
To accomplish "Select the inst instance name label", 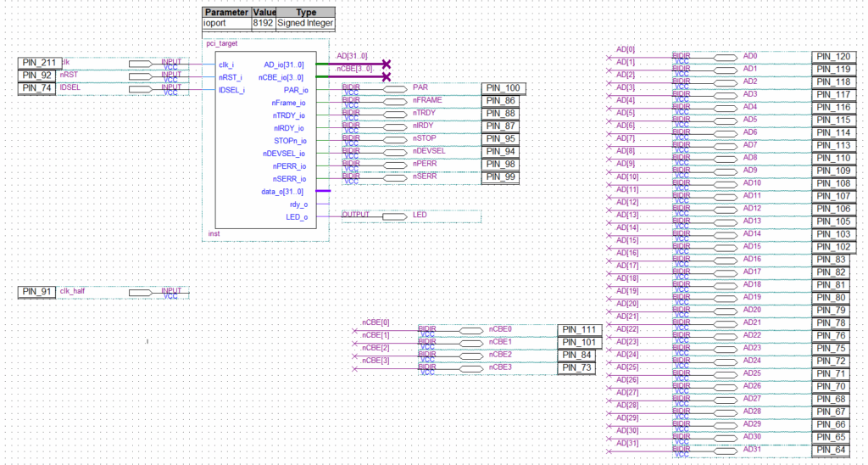I will [x=214, y=232].
